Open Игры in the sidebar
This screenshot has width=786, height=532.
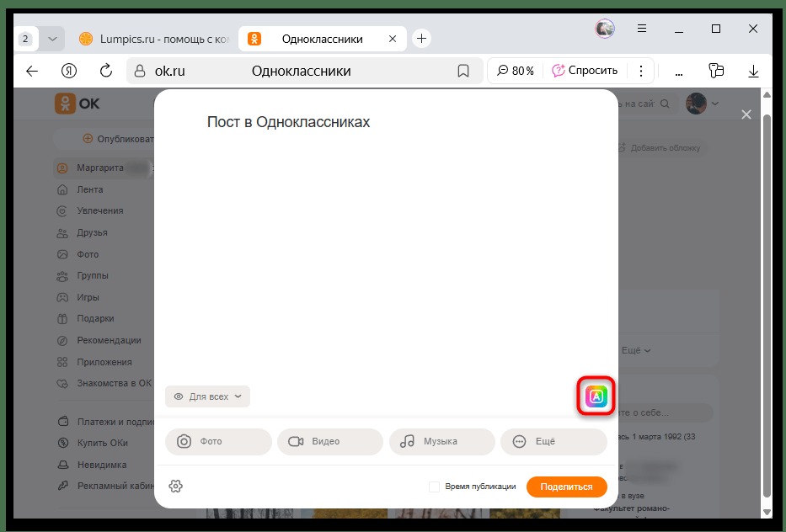click(88, 297)
